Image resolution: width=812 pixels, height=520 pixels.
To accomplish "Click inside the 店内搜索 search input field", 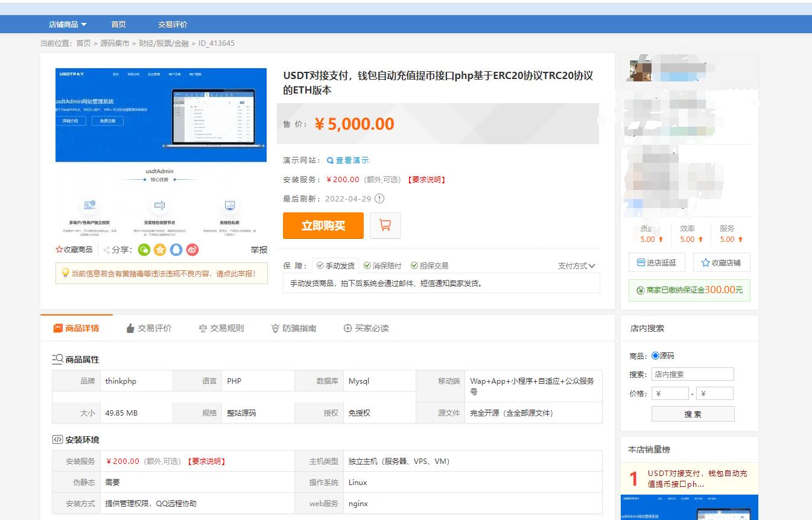I will click(692, 373).
